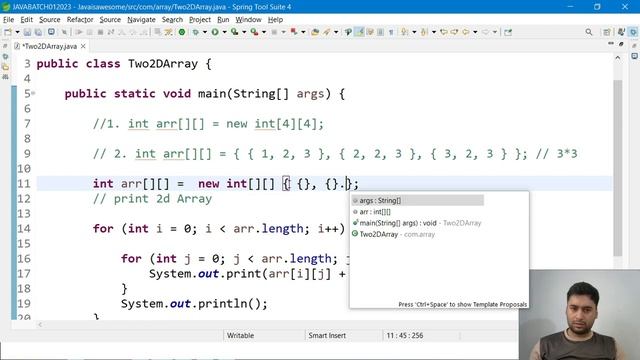Toggle Show Whitespace Characters

point(391,32)
